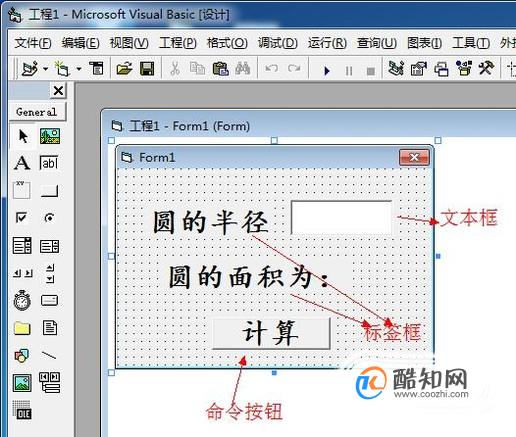The image size is (516, 437).
Task: Choose the Label control tool
Action: click(x=22, y=163)
